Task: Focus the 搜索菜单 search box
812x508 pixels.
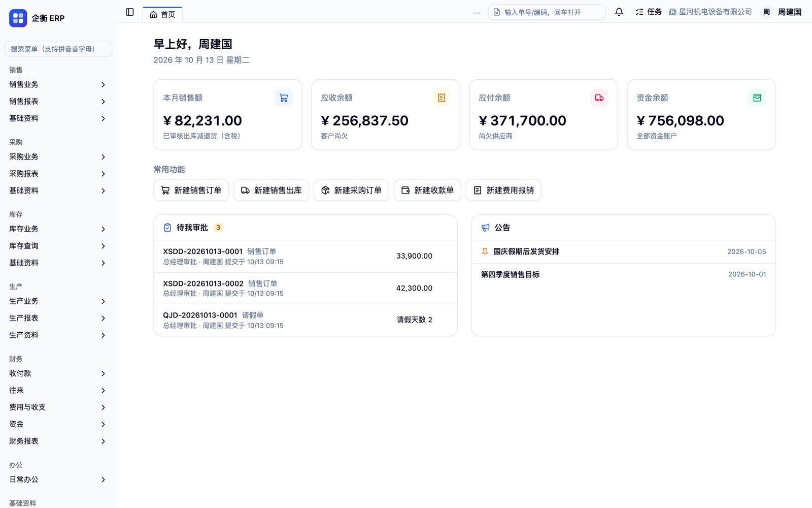Action: [58, 49]
